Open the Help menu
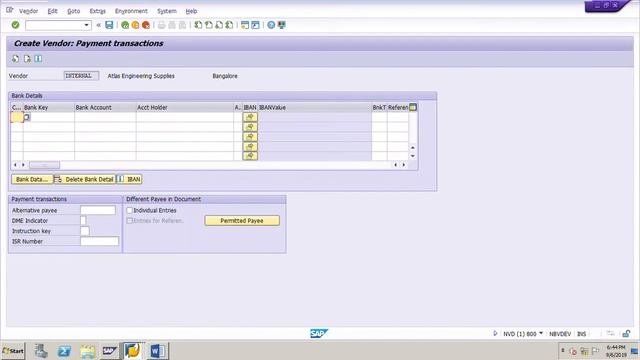The height and width of the screenshot is (360, 640). pyautogui.click(x=191, y=11)
